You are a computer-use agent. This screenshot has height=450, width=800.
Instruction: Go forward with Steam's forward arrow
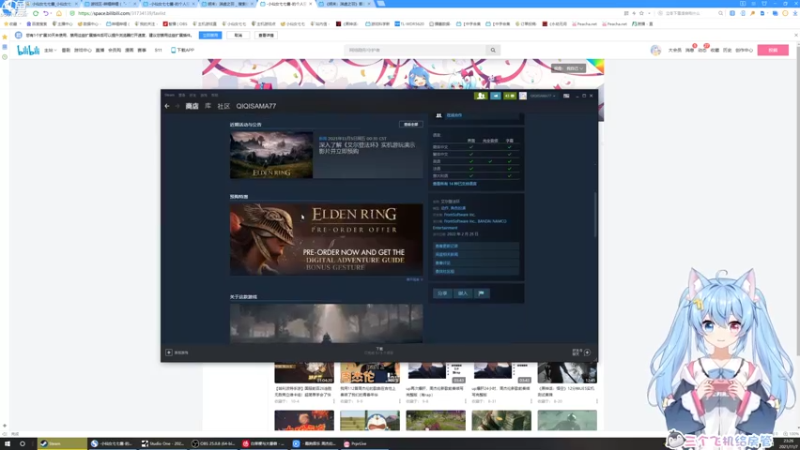(177, 106)
